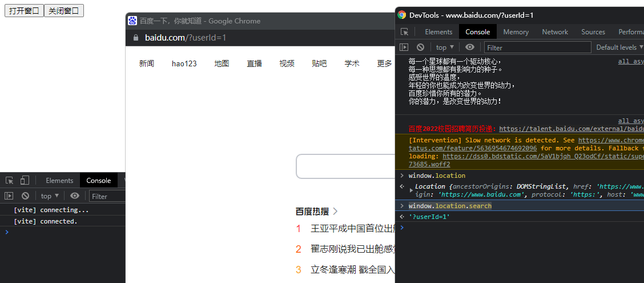Screen dimensions: 644x283
Task: Select the inspect element icon in left DevTools
Action: pyautogui.click(x=10, y=180)
